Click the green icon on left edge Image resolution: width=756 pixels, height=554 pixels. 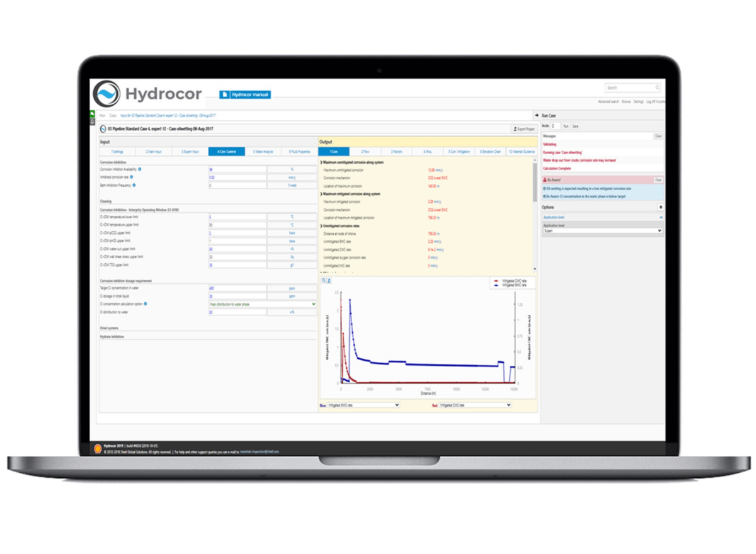point(93,114)
